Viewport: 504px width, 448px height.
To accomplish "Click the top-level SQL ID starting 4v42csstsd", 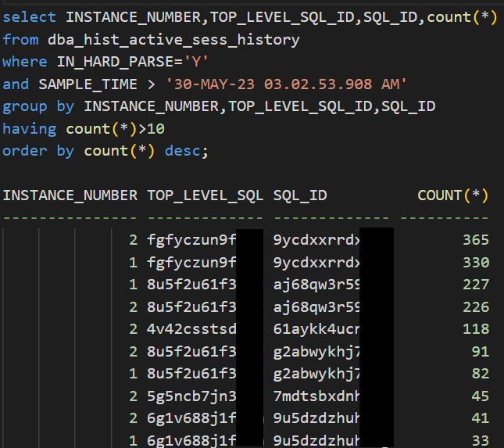I will point(191,329).
